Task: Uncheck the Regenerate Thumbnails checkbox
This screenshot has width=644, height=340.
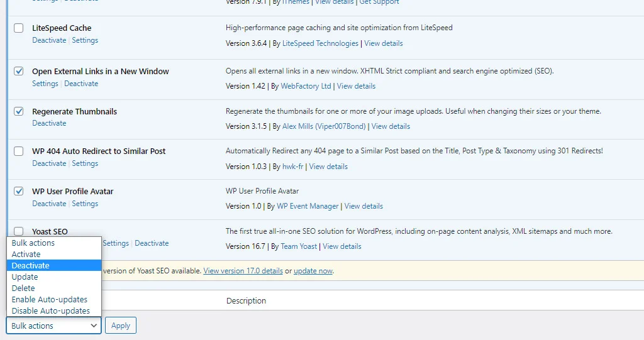Action: tap(19, 111)
